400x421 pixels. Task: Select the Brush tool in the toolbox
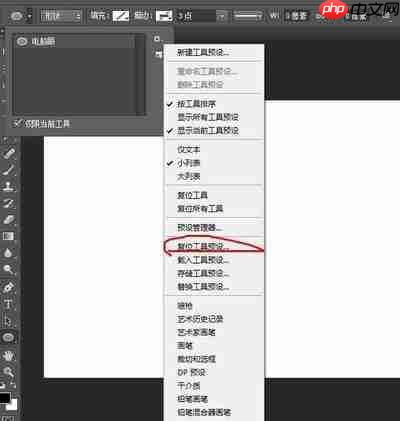[9, 170]
